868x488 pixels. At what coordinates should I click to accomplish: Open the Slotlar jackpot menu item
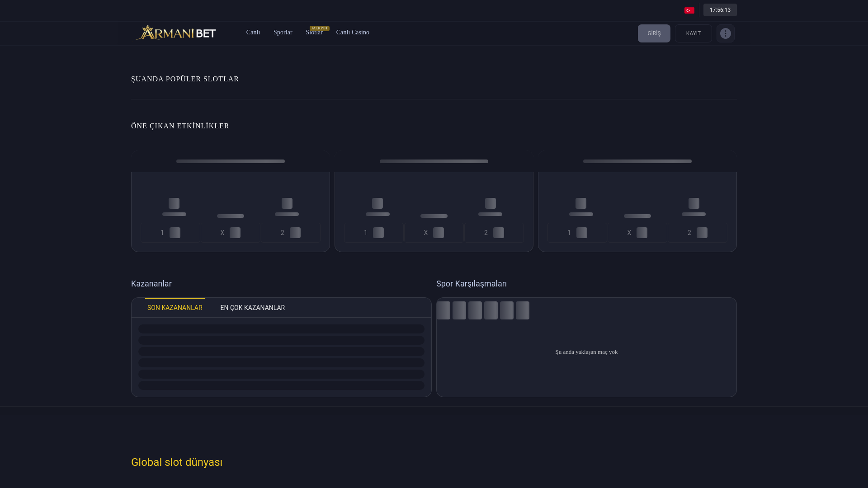click(315, 32)
